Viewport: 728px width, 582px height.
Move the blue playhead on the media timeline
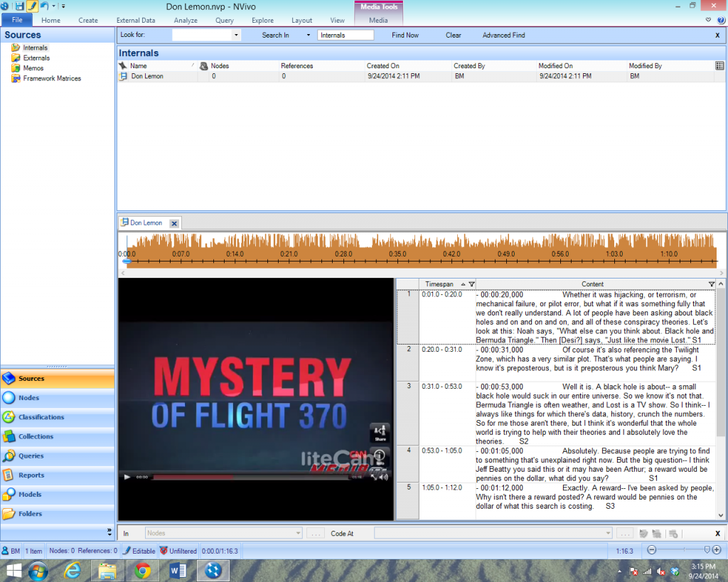point(127,262)
